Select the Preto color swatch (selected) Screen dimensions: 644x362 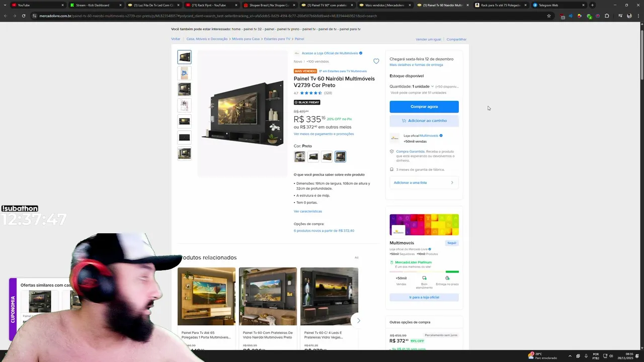click(340, 156)
